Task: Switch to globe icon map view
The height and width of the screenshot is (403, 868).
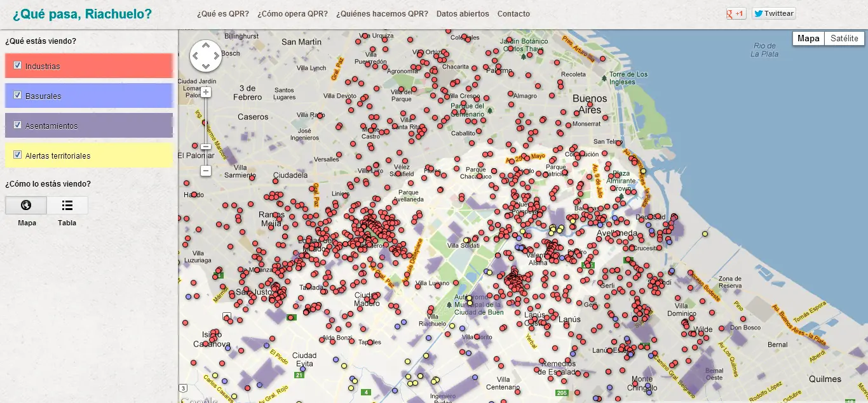Action: [26, 205]
